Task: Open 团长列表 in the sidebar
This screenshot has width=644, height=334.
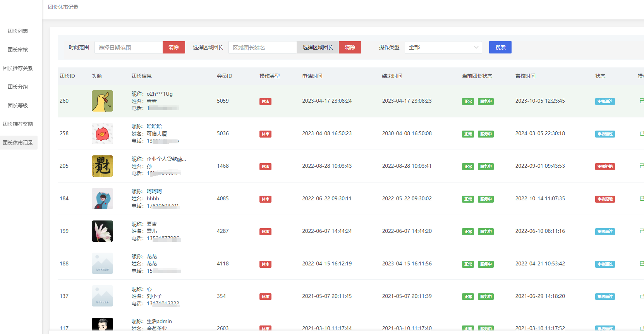Action: click(x=18, y=31)
